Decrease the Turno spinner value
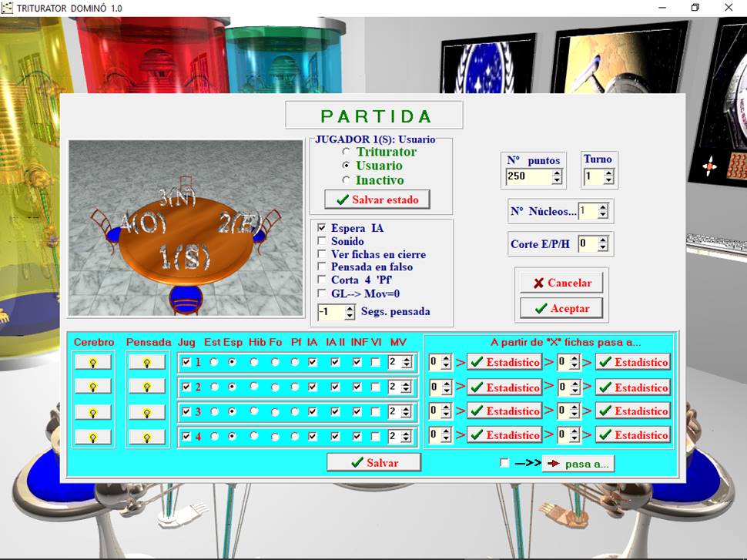747x560 pixels. [609, 181]
